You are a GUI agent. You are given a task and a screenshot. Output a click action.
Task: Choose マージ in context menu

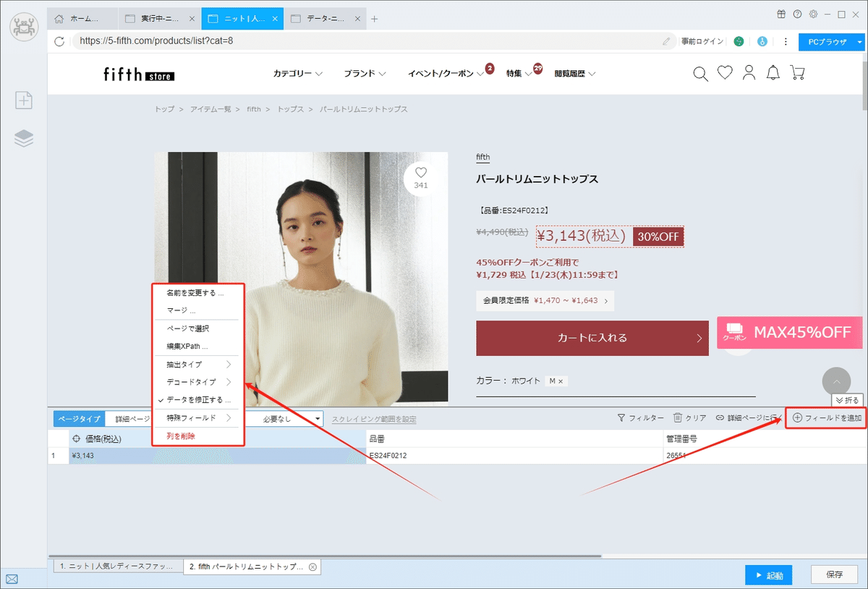198,310
